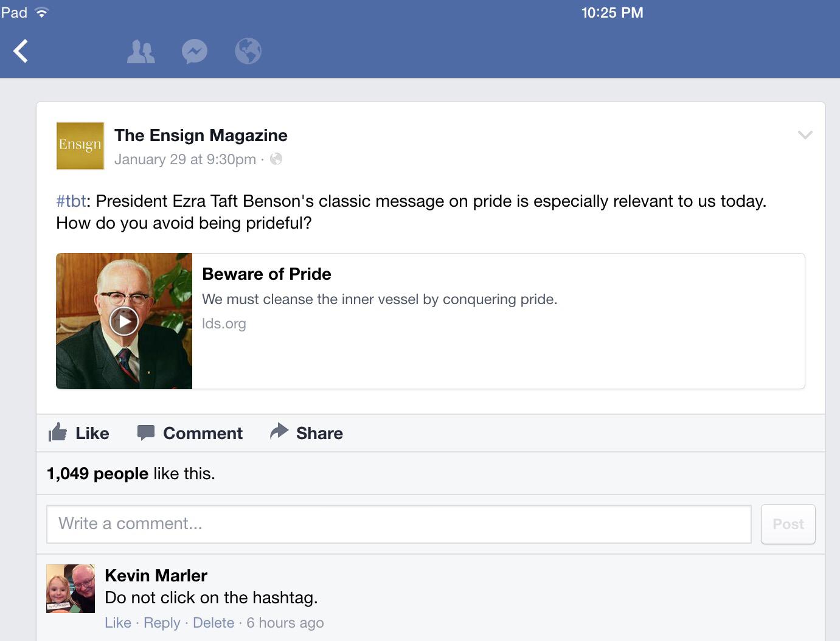Image resolution: width=840 pixels, height=641 pixels.
Task: View the 1,049 people who liked this
Action: click(x=97, y=473)
